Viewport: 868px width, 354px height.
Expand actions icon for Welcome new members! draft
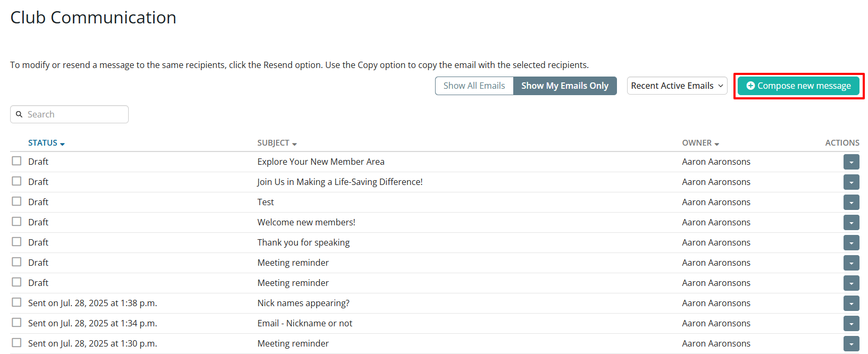[851, 223]
